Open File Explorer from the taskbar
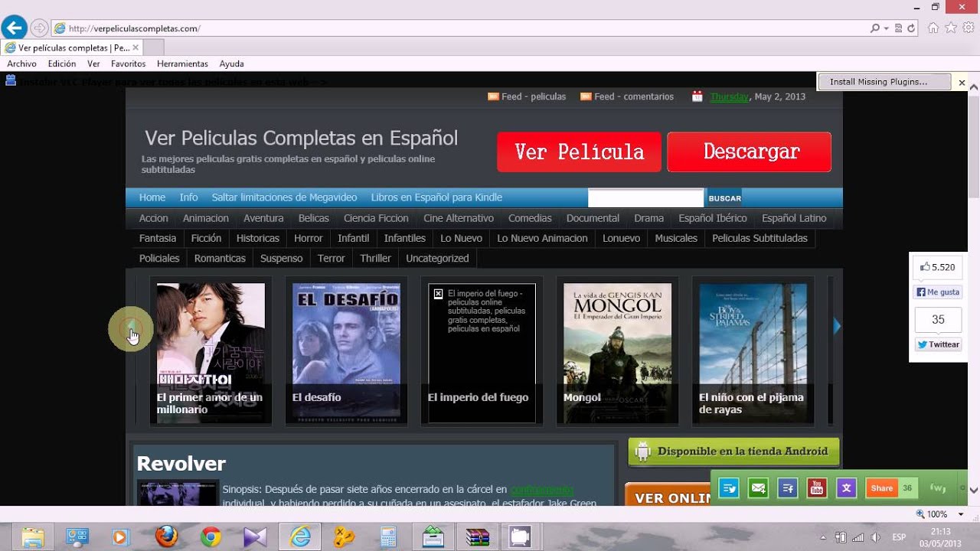This screenshot has width=980, height=551. pos(33,537)
